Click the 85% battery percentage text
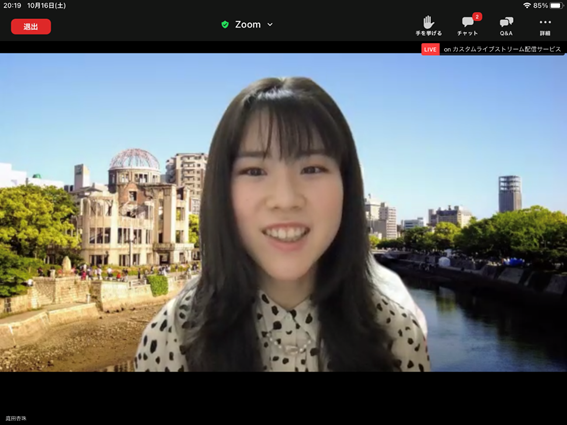 point(540,5)
